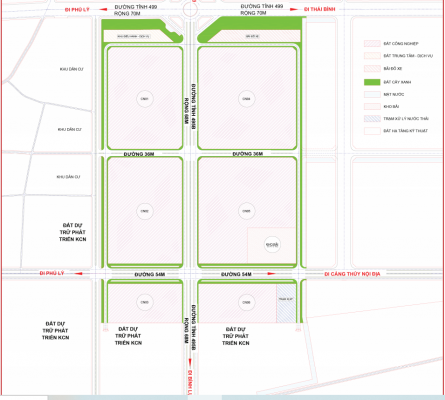Viewport: 445px width, 400px height.
Task: Click the ĐI CẢNG THỦY NỘI ĐỊA label
Action: 352,274
